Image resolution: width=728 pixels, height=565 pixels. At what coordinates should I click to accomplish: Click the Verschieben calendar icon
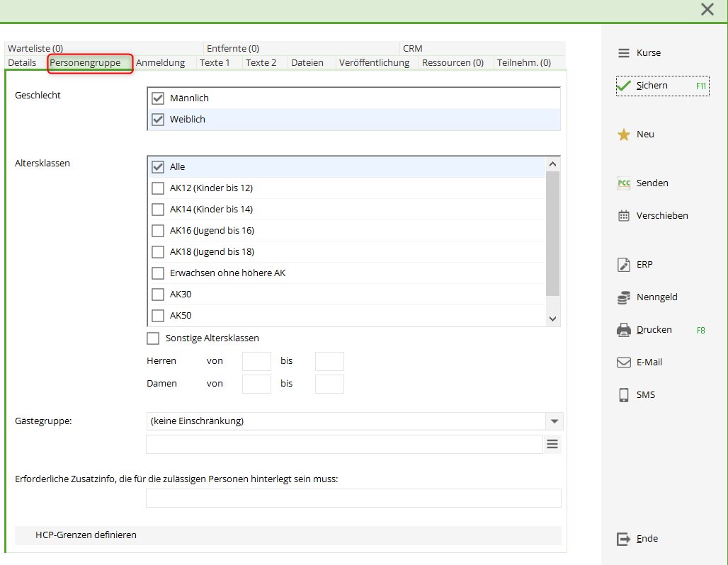tap(624, 216)
